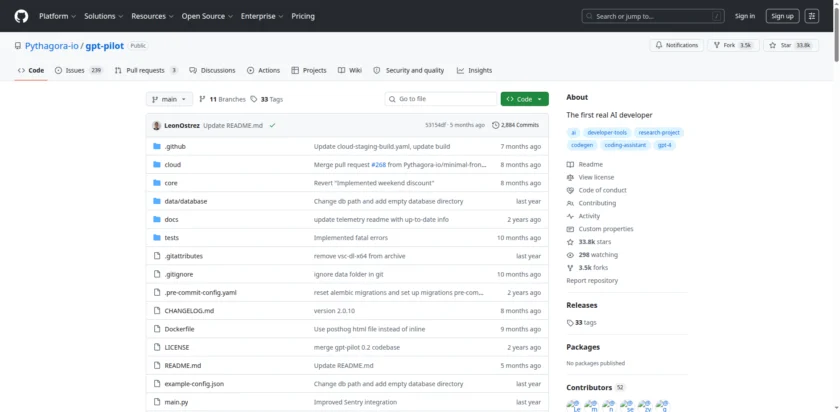Click the Notifications bell button

(x=677, y=45)
